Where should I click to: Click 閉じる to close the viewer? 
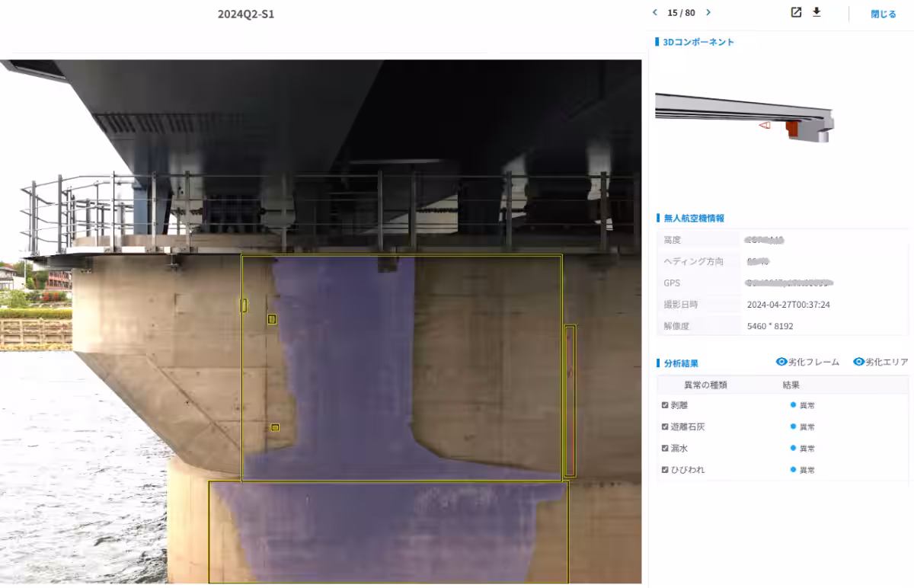coord(883,13)
